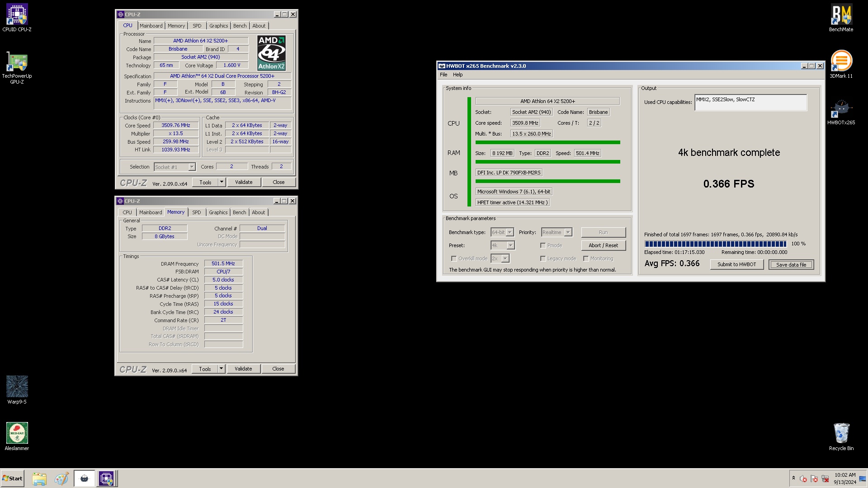
Task: Launch the Warp9-S desktop shortcut
Action: click(17, 390)
